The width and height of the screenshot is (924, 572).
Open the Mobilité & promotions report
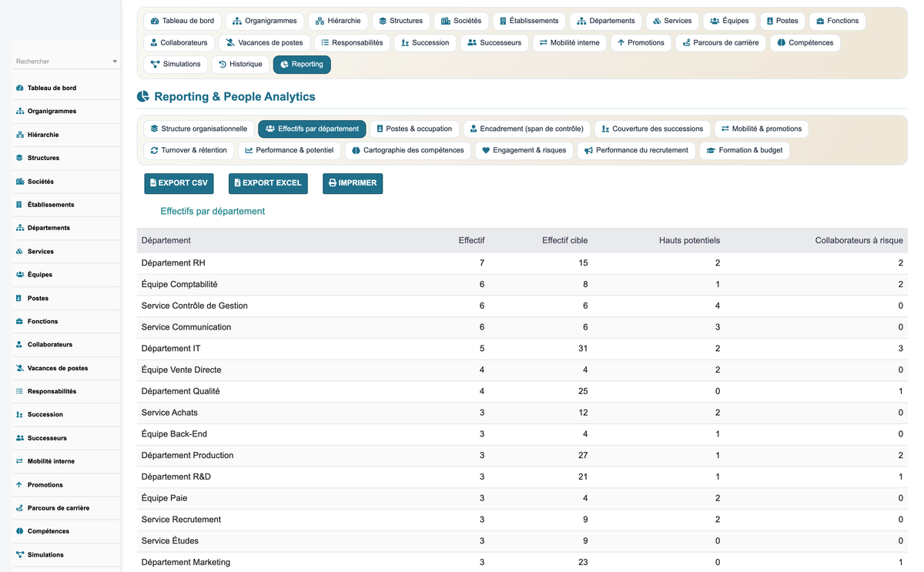point(762,129)
